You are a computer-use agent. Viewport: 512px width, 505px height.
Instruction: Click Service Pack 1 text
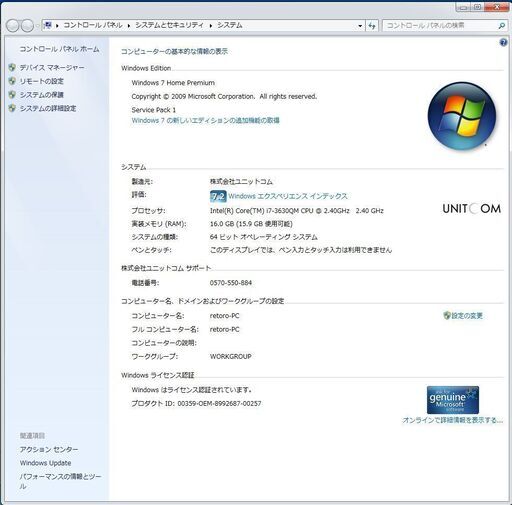[154, 110]
